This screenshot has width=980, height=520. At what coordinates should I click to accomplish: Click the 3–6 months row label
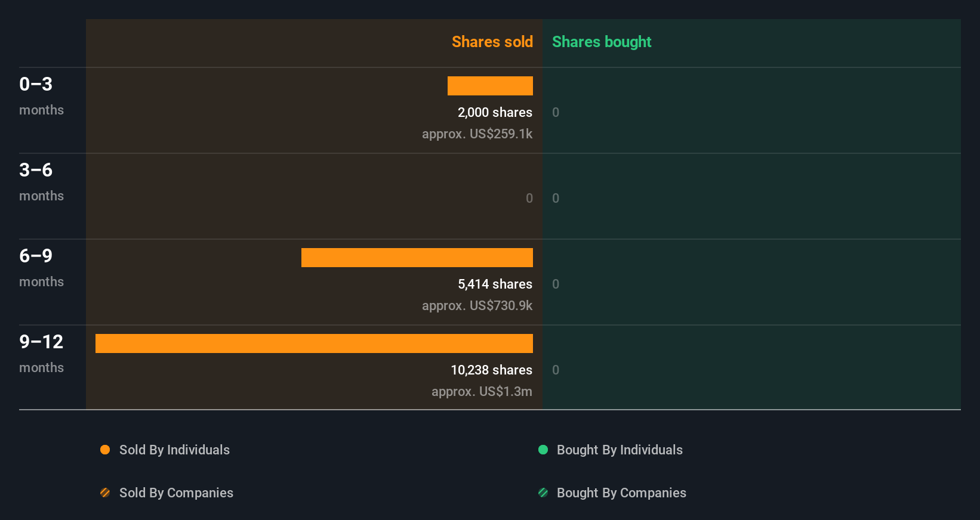(41, 182)
